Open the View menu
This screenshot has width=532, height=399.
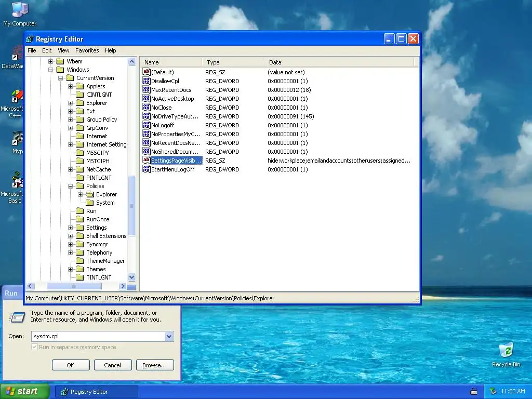tap(63, 50)
